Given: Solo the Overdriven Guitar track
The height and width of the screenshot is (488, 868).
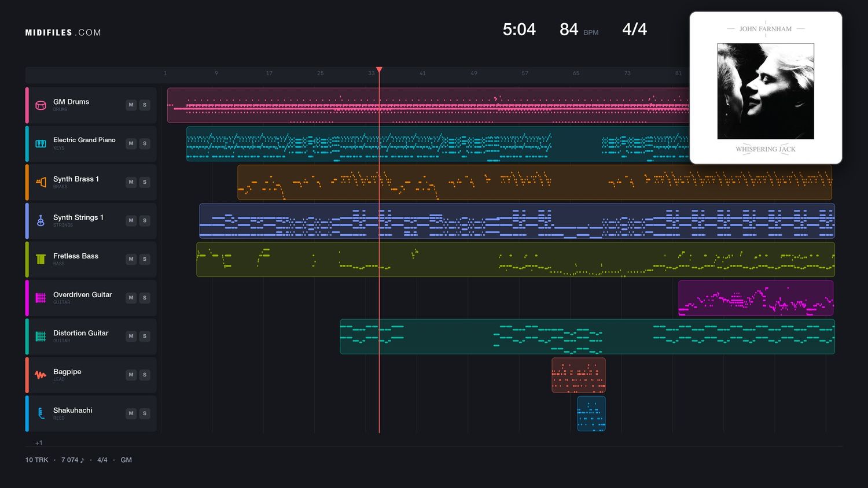Looking at the screenshot, I should (145, 298).
